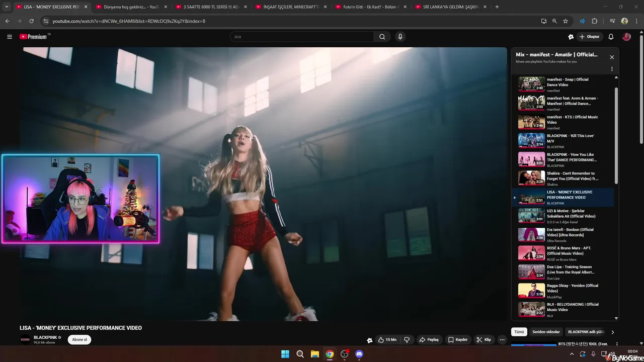644x362 pixels.
Task: Bookmark this page with star icon
Action: 566,21
